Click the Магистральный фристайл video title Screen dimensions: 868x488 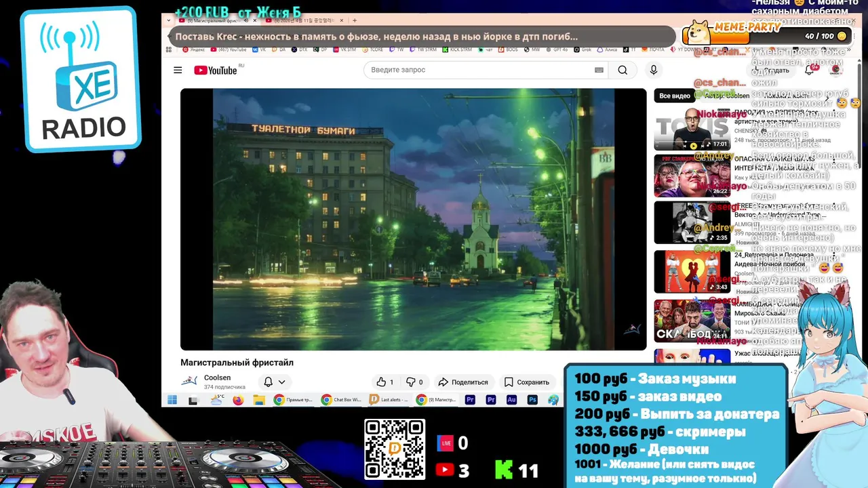click(x=237, y=363)
